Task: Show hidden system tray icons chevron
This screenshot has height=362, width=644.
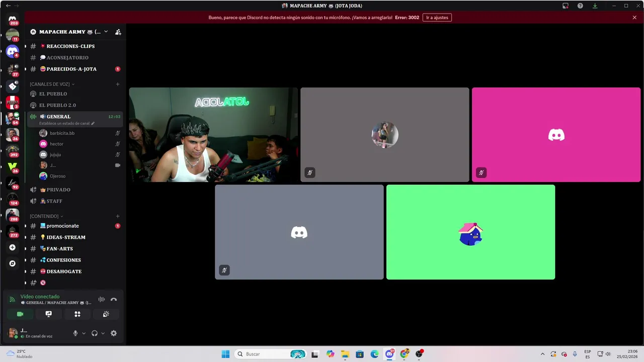Action: point(542,354)
